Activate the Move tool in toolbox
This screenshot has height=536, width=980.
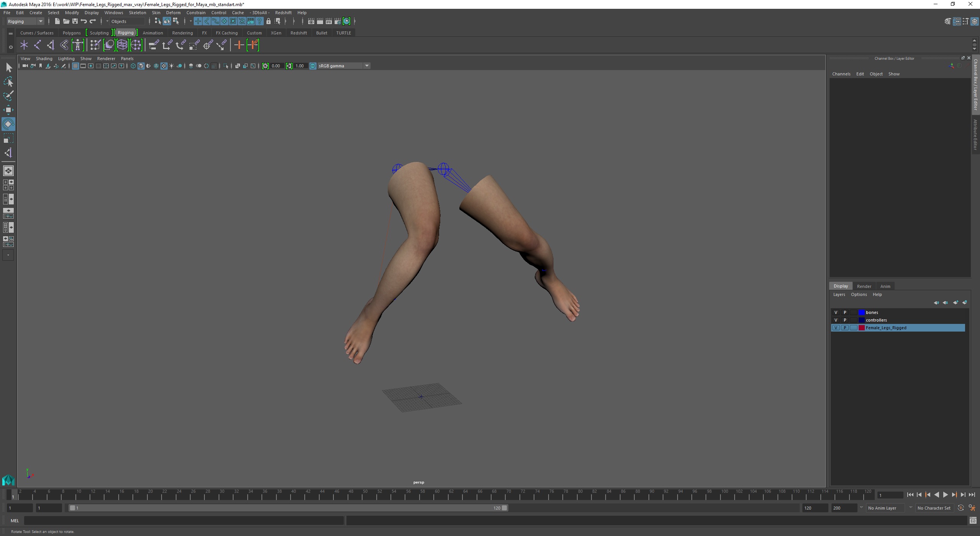(8, 110)
